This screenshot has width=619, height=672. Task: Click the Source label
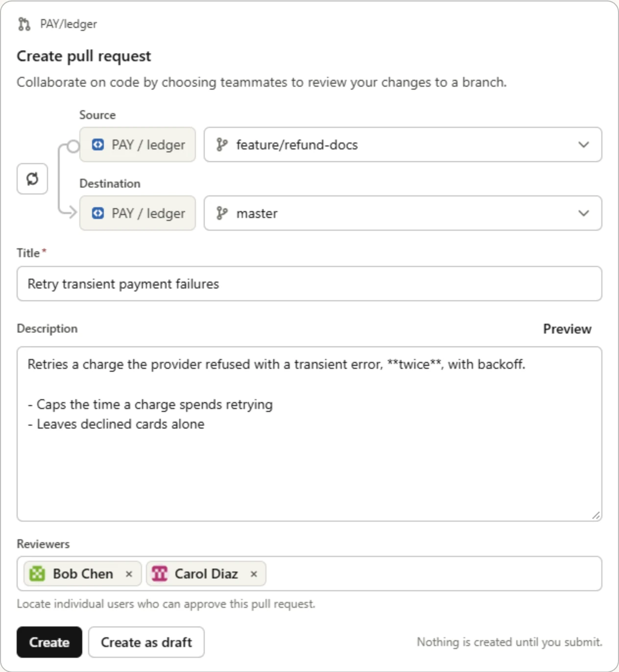click(x=97, y=115)
